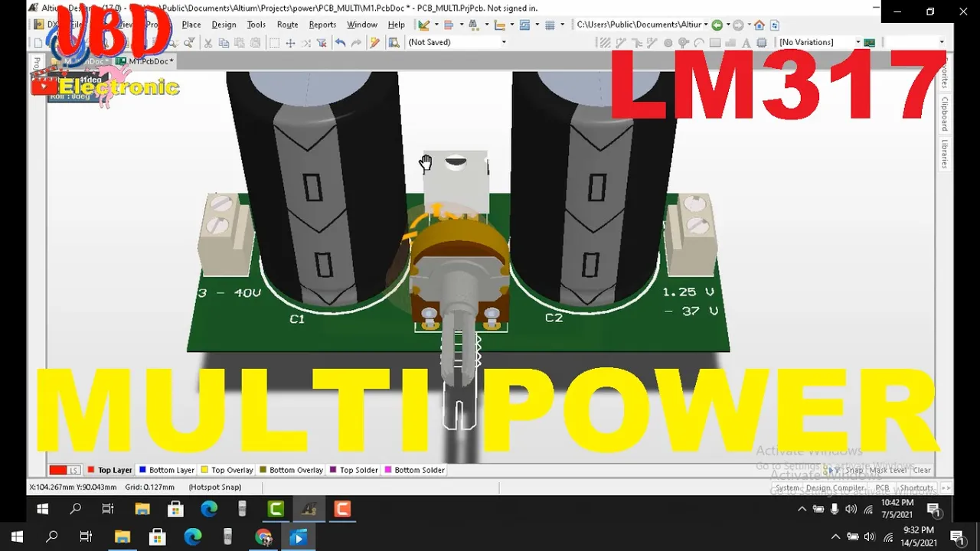Click the C1 capacitor in the 3D view
This screenshot has width=980, height=551.
coord(322,191)
